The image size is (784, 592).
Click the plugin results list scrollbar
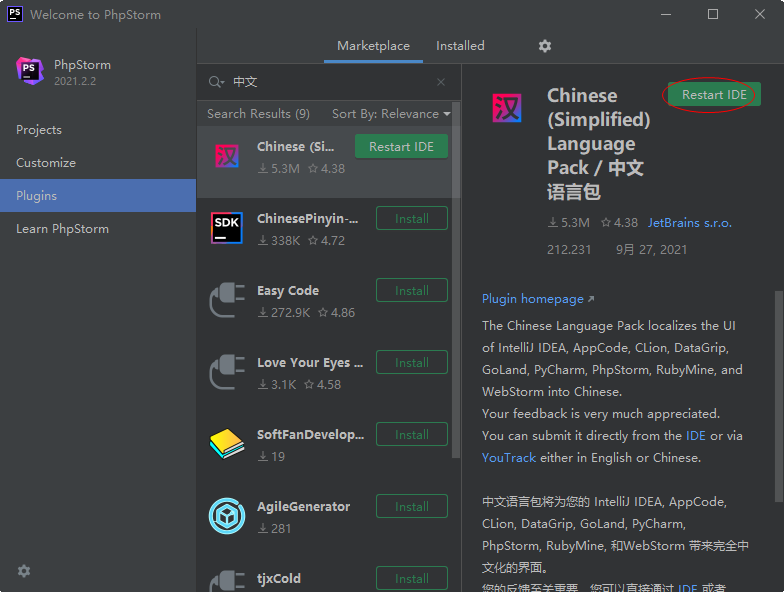pyautogui.click(x=455, y=280)
